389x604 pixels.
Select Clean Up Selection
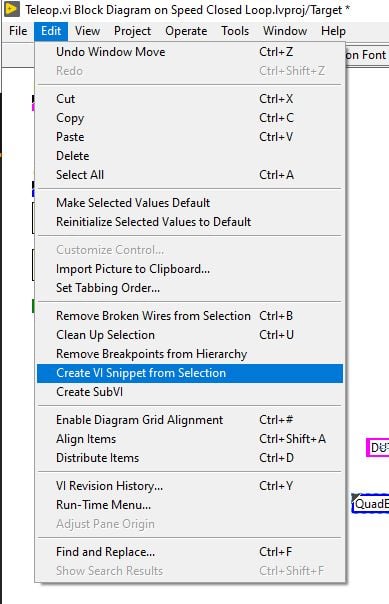pyautogui.click(x=190, y=335)
